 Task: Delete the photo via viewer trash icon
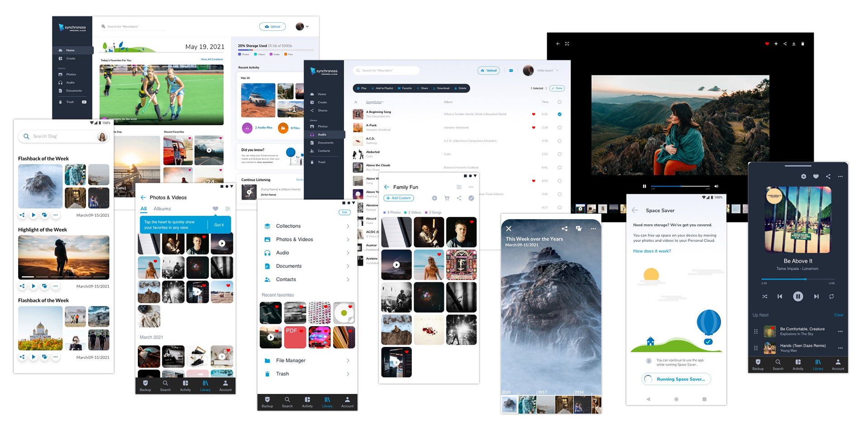tap(803, 44)
